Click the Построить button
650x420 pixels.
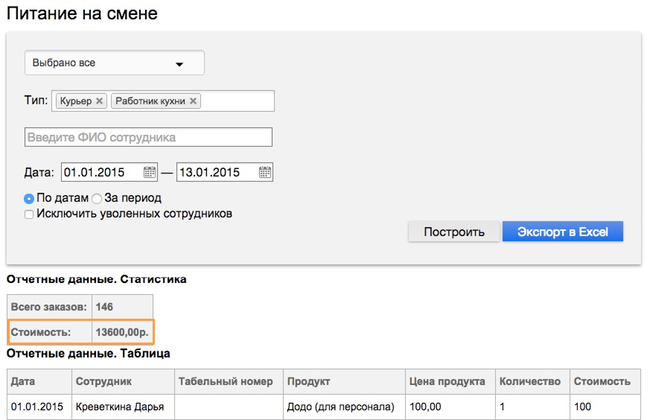point(454,231)
